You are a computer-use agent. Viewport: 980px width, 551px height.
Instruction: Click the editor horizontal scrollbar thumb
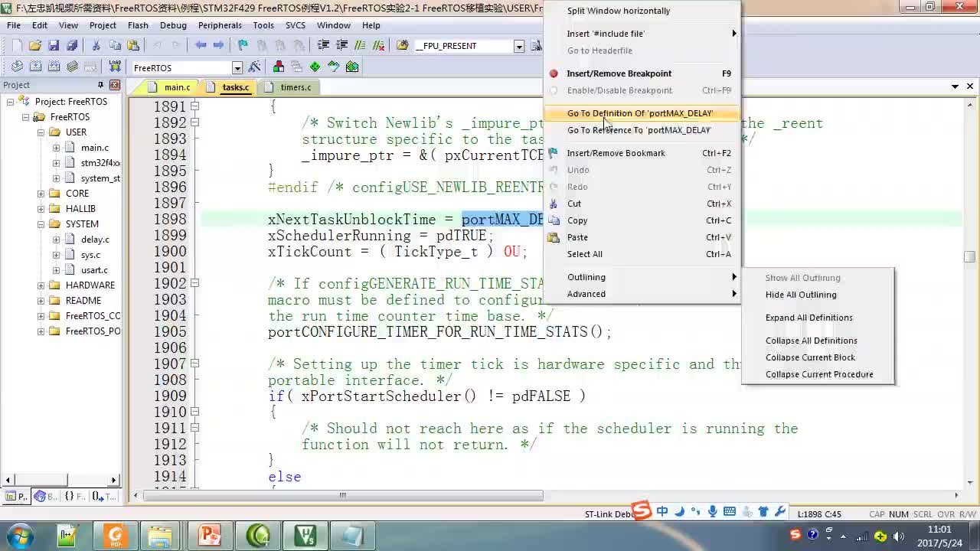point(343,495)
